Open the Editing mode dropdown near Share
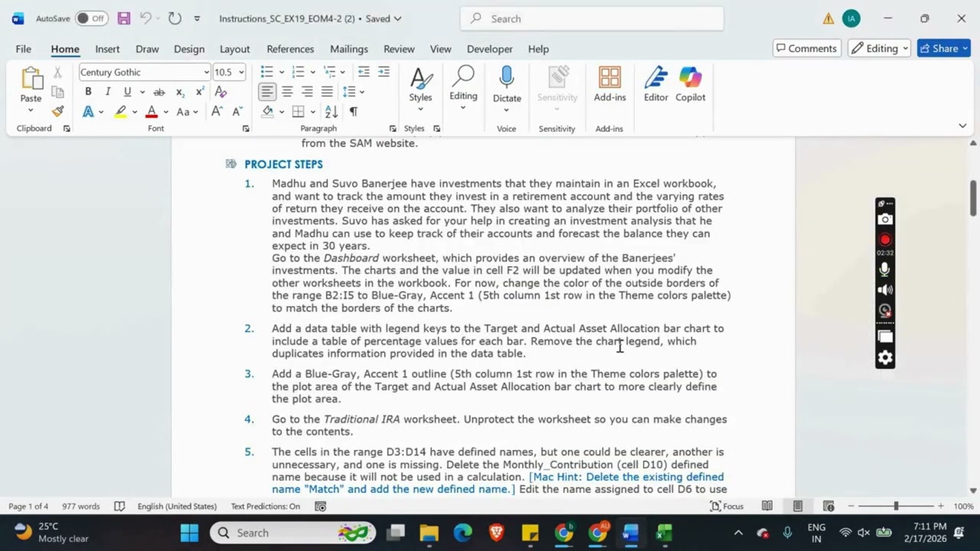The width and height of the screenshot is (980, 551). 880,48
